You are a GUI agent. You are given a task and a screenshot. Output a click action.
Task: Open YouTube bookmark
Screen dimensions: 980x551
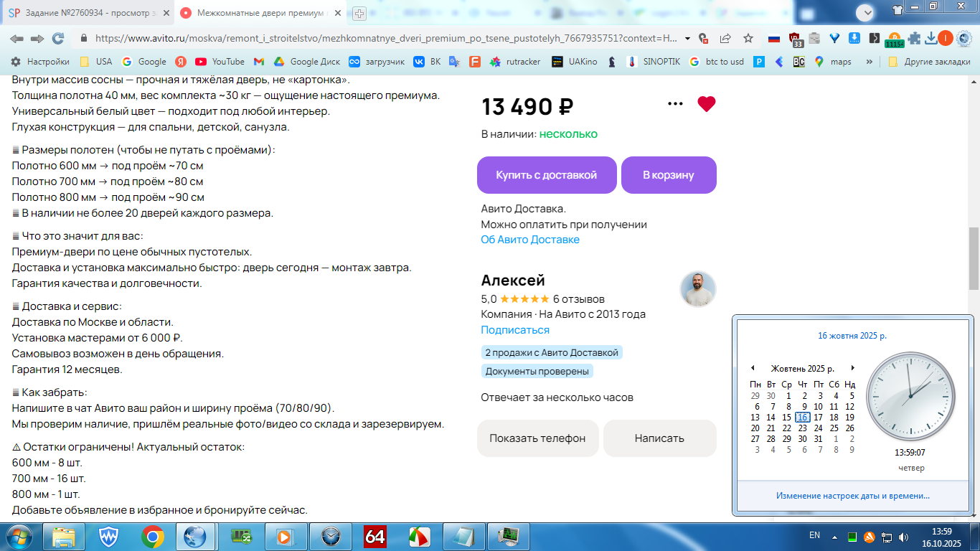click(x=220, y=62)
